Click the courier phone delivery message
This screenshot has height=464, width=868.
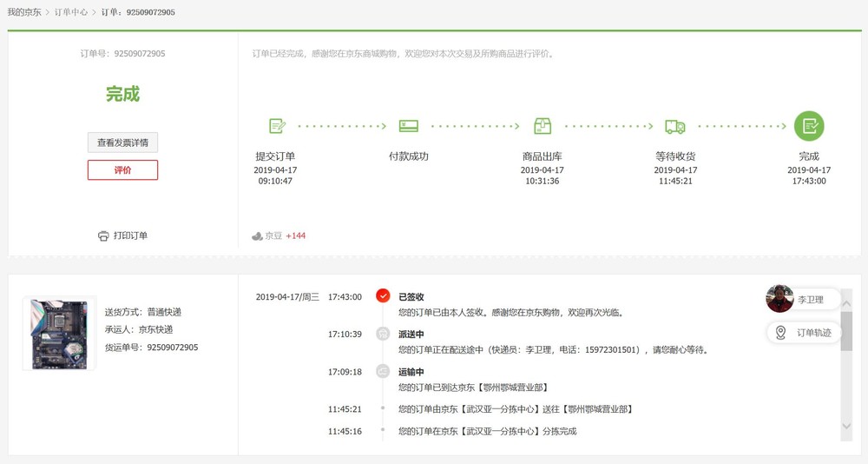tap(554, 350)
